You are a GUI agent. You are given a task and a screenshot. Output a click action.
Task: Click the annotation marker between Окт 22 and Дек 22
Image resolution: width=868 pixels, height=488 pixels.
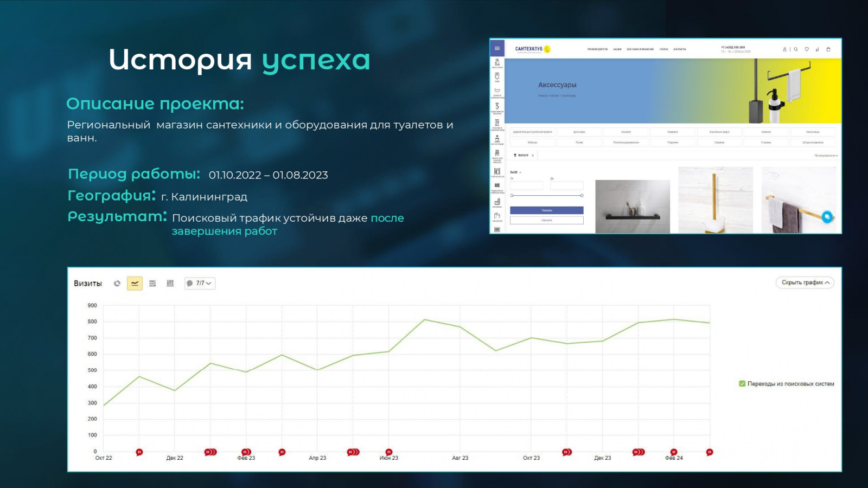(139, 452)
